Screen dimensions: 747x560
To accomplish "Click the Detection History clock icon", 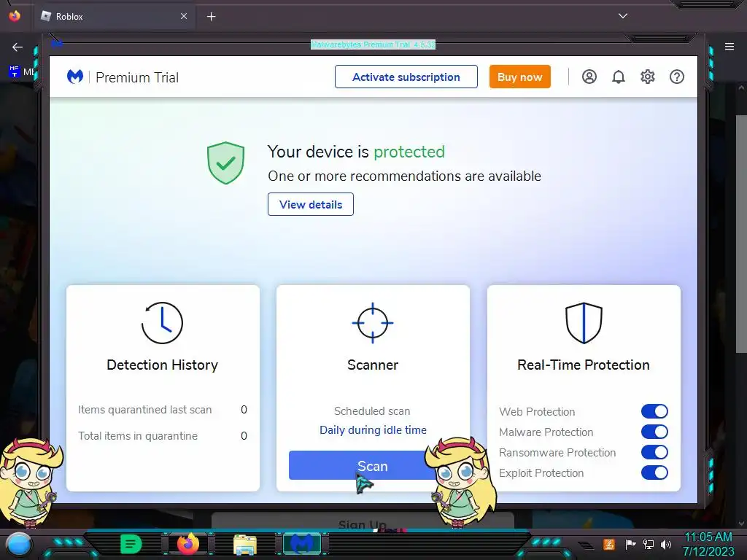I will 162,323.
